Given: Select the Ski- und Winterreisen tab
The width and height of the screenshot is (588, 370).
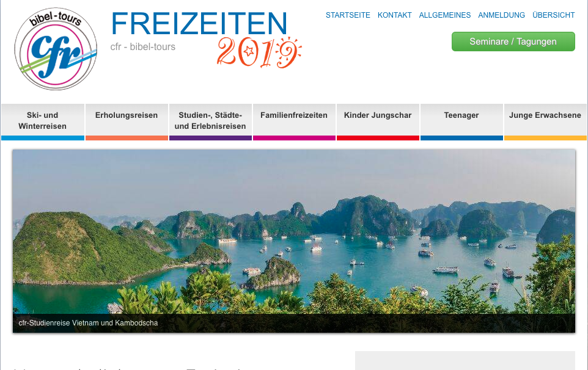Looking at the screenshot, I should point(42,122).
